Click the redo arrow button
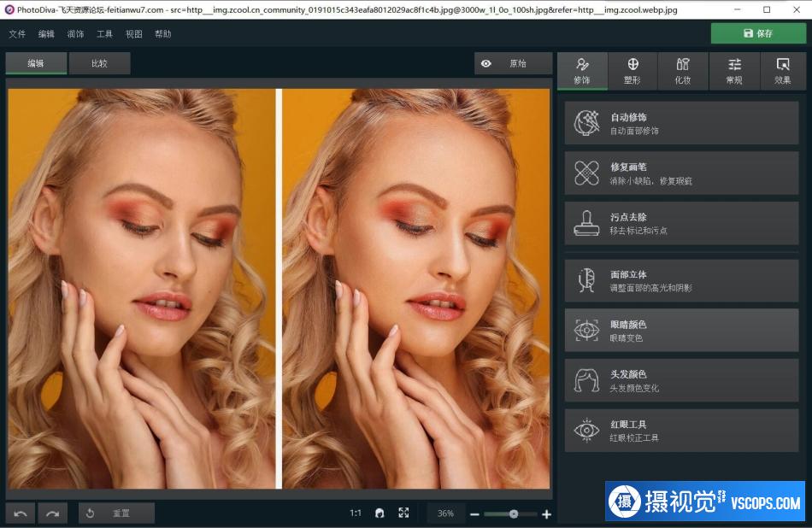The image size is (812, 528). 53,513
